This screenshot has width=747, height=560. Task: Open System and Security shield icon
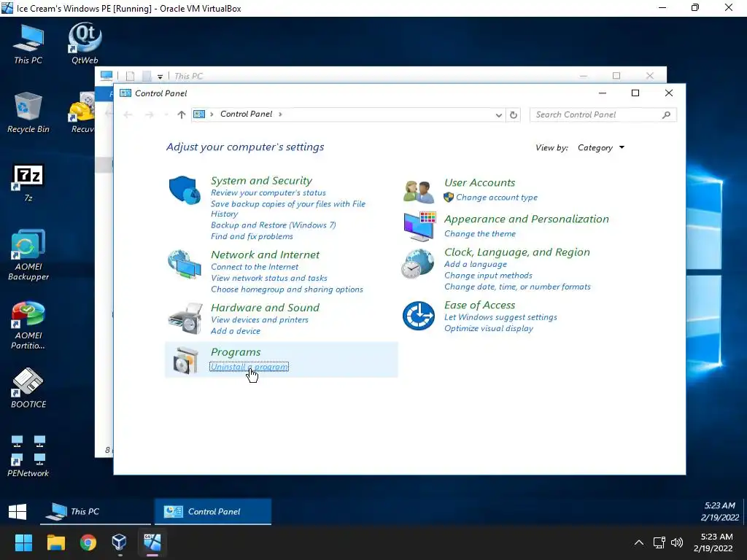click(185, 190)
